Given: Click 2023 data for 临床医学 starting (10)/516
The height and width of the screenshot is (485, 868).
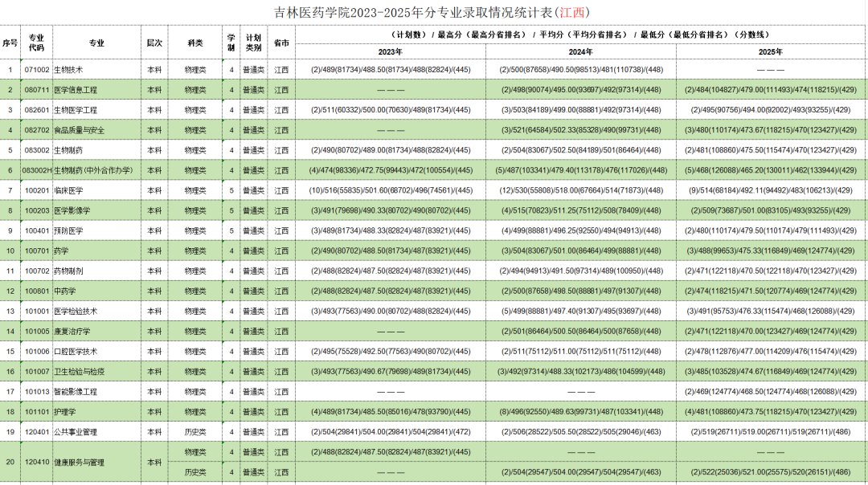Looking at the screenshot, I should click(391, 190).
